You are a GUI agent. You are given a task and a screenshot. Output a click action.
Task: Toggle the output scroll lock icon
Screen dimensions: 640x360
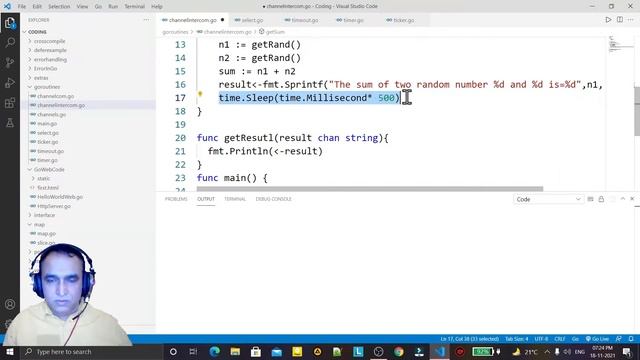(601, 199)
